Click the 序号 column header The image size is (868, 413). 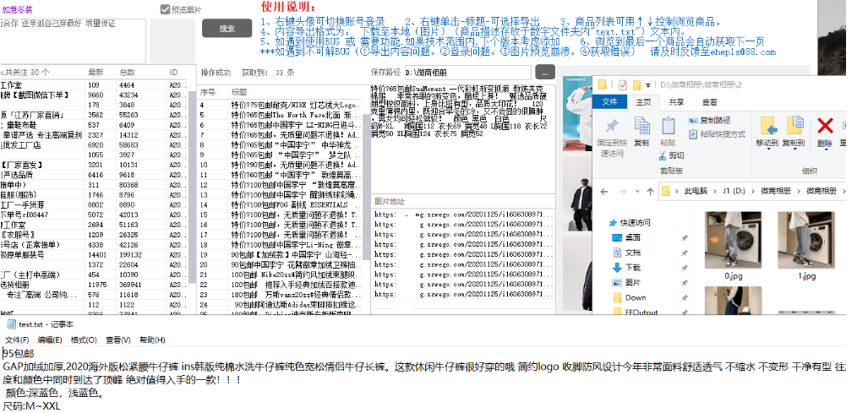pyautogui.click(x=207, y=92)
